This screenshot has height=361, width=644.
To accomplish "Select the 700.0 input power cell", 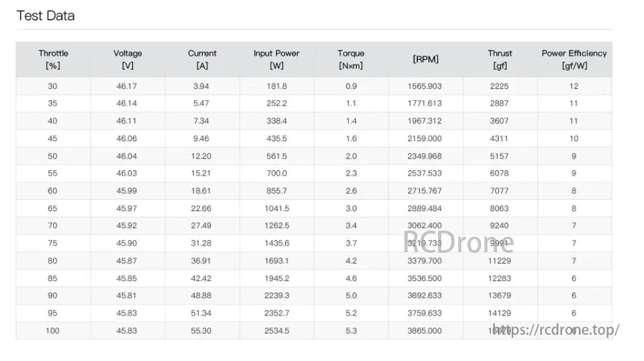I will (277, 173).
